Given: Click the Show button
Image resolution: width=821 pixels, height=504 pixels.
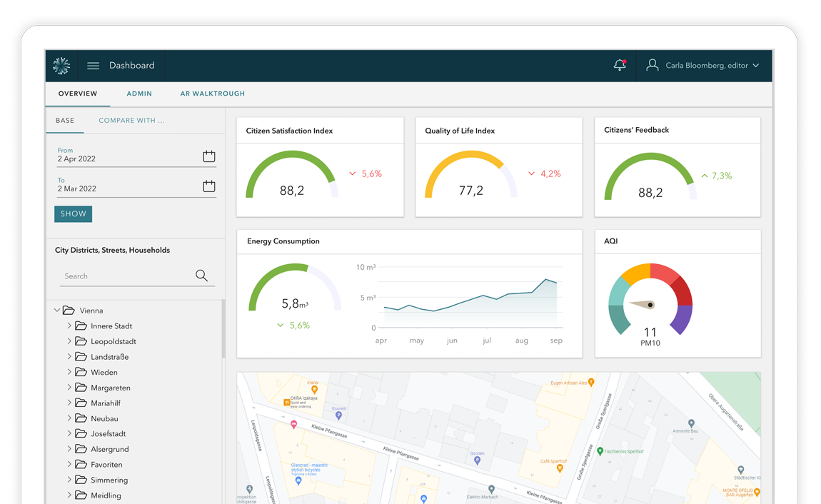Looking at the screenshot, I should click(74, 213).
